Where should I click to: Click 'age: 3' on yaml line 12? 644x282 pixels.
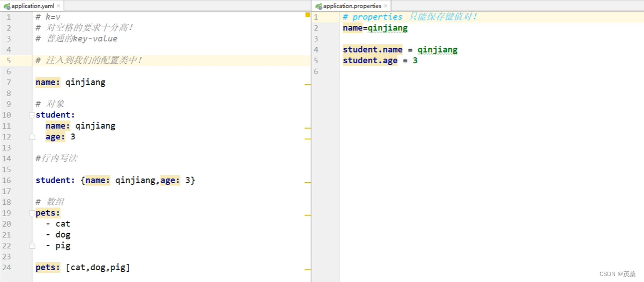[61, 137]
